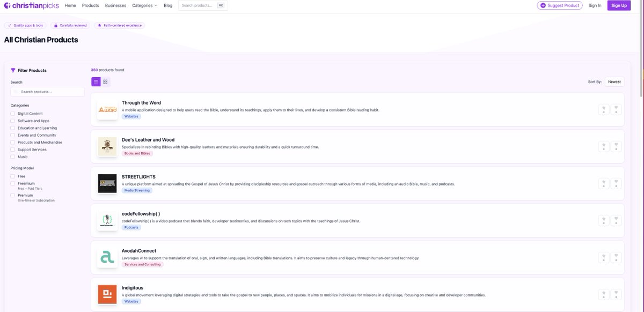
Task: Star the AvodahConnect product
Action: [x=604, y=257]
